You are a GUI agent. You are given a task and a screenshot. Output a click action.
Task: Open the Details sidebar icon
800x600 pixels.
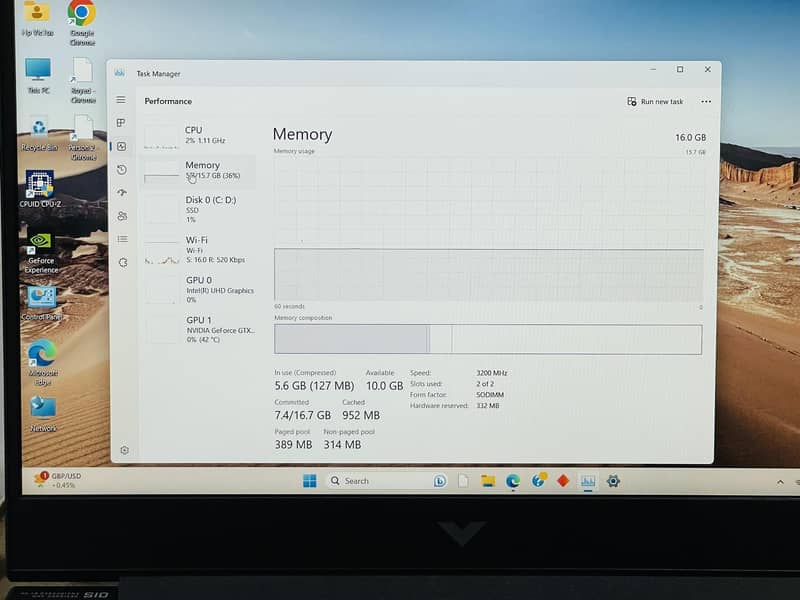click(122, 239)
